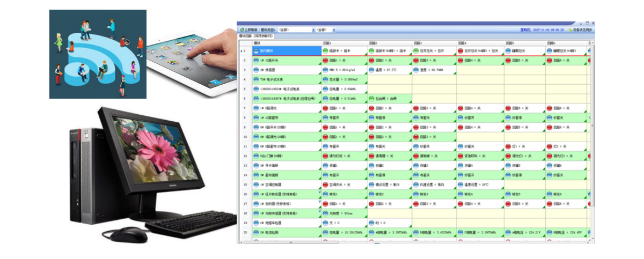This screenshot has width=644, height=259.
Task: Click the 回路4 column header
Action: coord(480,42)
